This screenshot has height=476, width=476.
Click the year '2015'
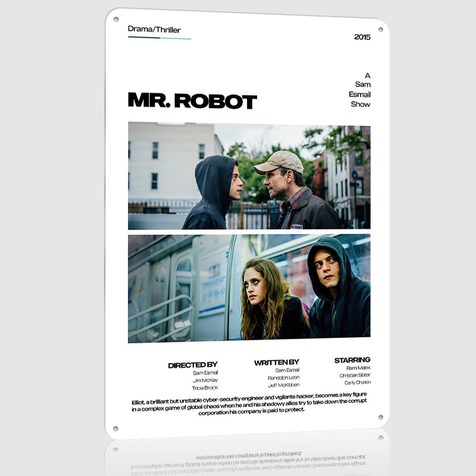(x=362, y=37)
